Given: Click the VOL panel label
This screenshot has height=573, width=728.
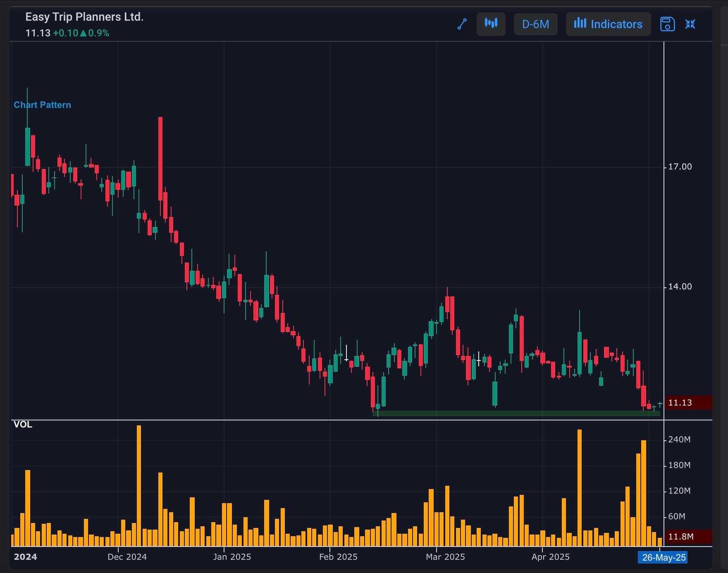Looking at the screenshot, I should click(23, 425).
